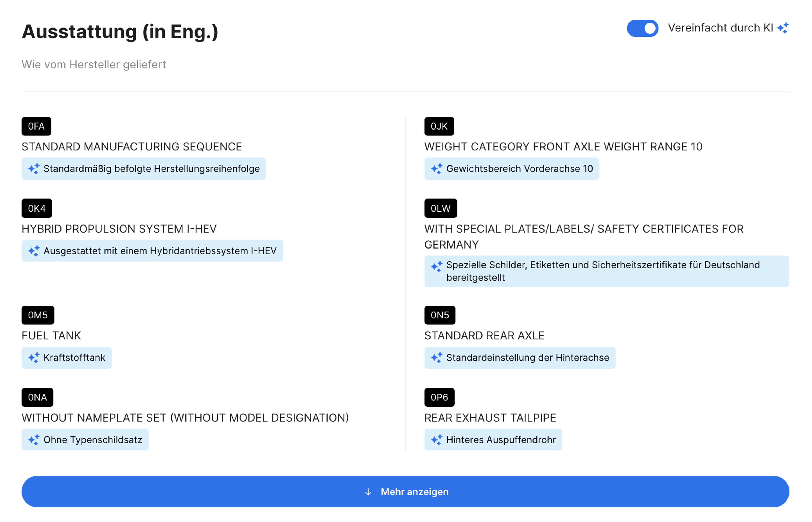Click the down arrow icon in Mehr anzeigen
812x522 pixels.
368,492
